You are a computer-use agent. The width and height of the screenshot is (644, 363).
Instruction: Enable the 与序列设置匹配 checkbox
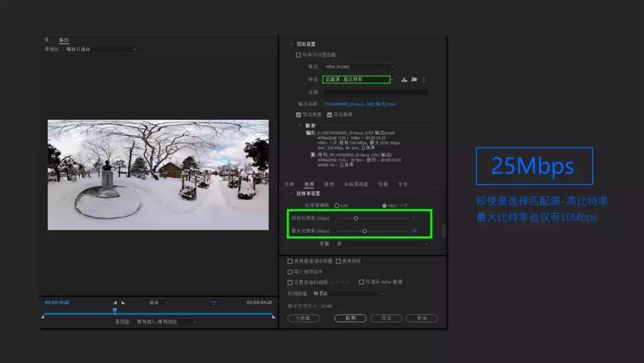pos(297,54)
